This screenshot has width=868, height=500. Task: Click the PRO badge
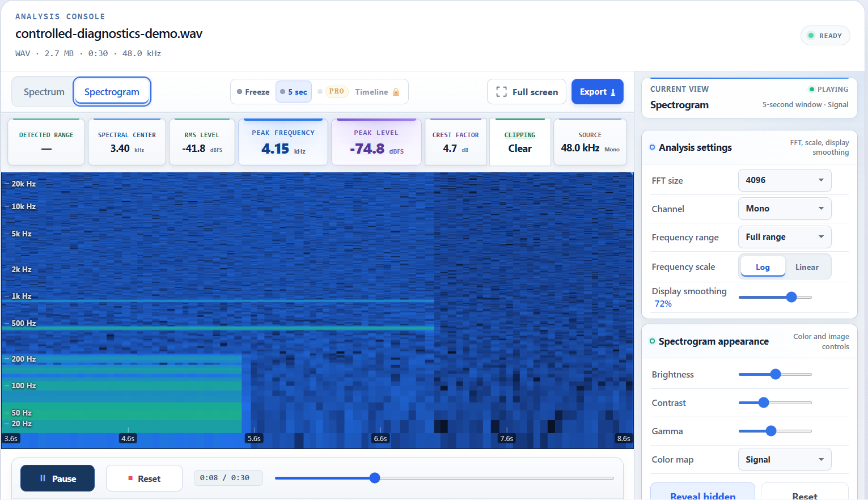tap(337, 91)
